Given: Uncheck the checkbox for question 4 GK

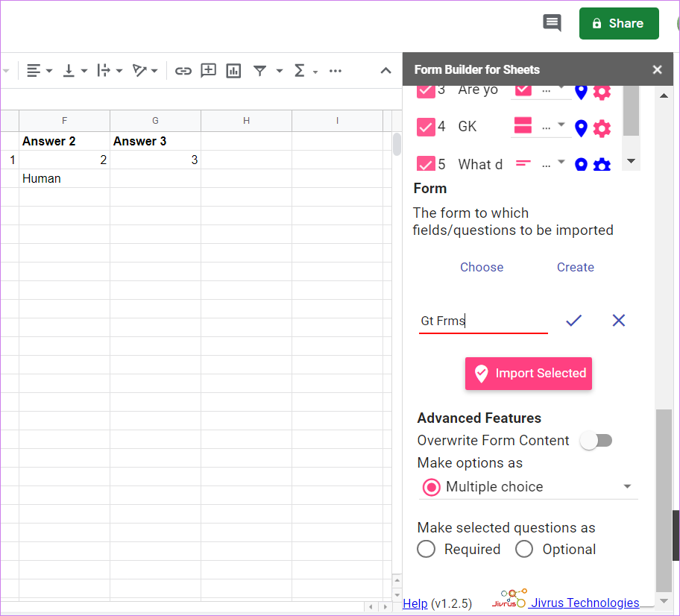Looking at the screenshot, I should click(426, 127).
